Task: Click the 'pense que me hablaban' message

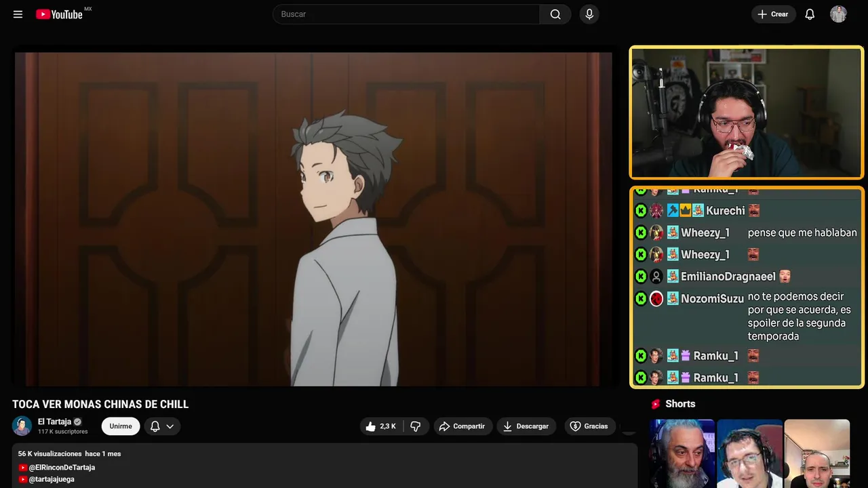Action: click(x=802, y=232)
